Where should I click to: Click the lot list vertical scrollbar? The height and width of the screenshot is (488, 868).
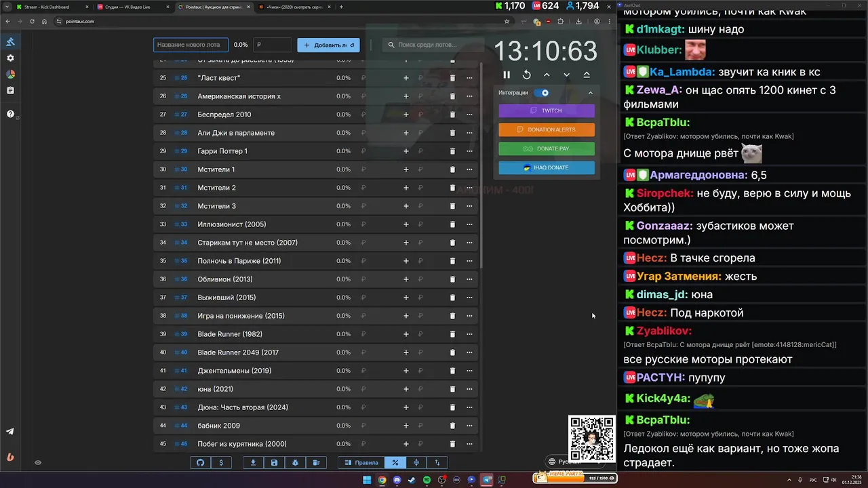(481, 166)
